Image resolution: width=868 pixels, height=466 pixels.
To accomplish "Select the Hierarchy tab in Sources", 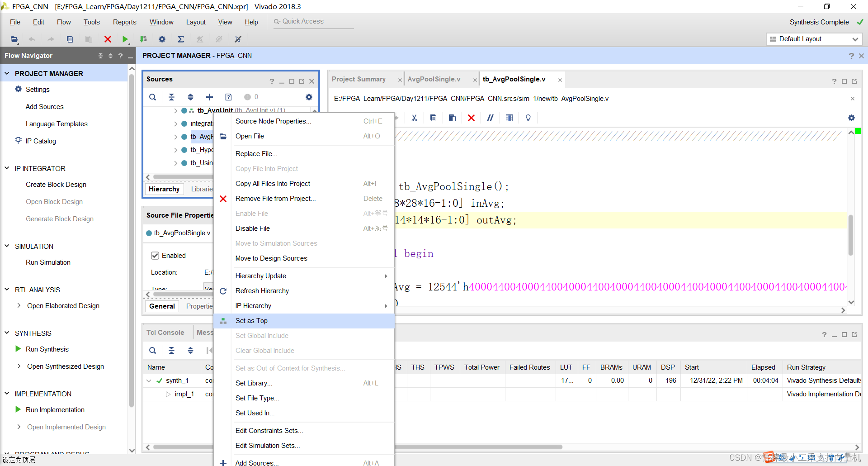I will (164, 189).
